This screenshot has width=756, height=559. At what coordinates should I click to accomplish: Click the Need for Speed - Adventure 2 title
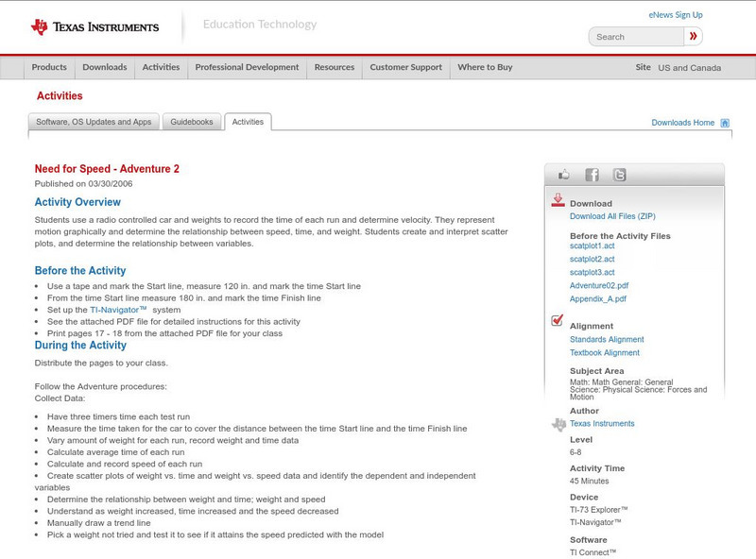[107, 169]
